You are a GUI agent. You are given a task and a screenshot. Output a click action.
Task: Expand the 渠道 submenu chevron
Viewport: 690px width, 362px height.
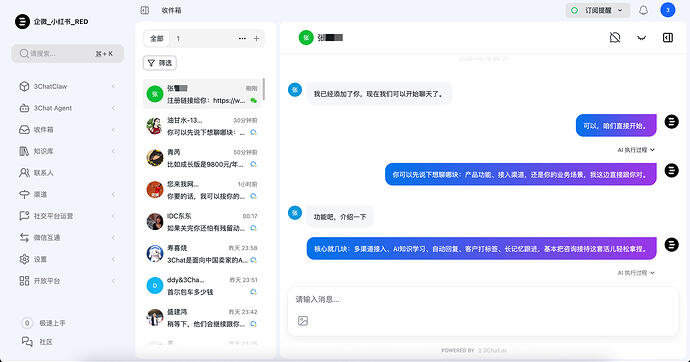[x=114, y=194]
